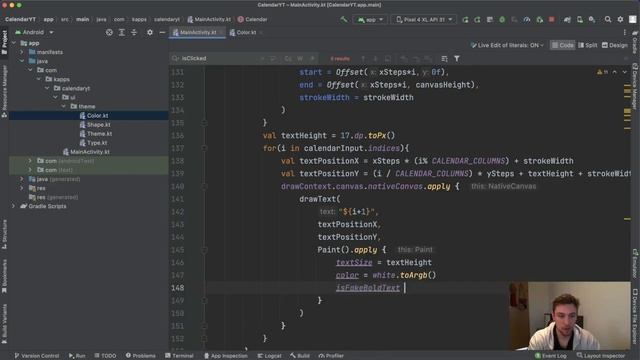This screenshot has height=360, width=640.
Task: Close the Color.kt editor tab
Action: pos(261,32)
